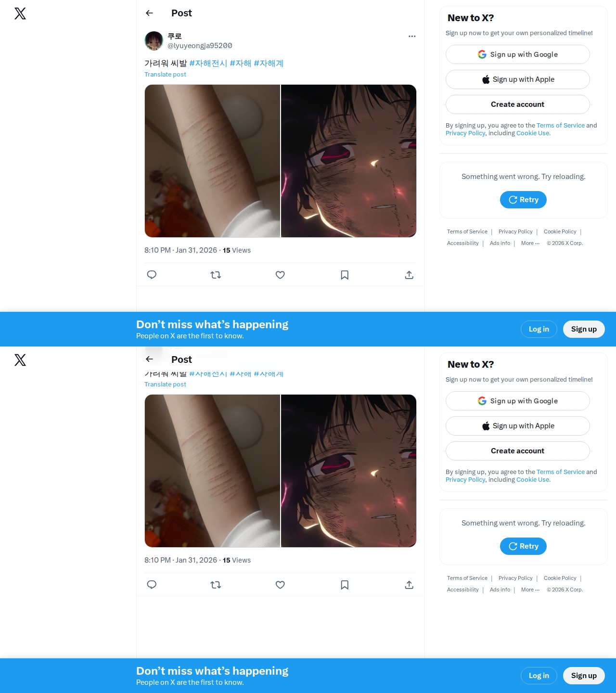
Task: Open the @lyuyeongja95200 handle link
Action: (200, 46)
